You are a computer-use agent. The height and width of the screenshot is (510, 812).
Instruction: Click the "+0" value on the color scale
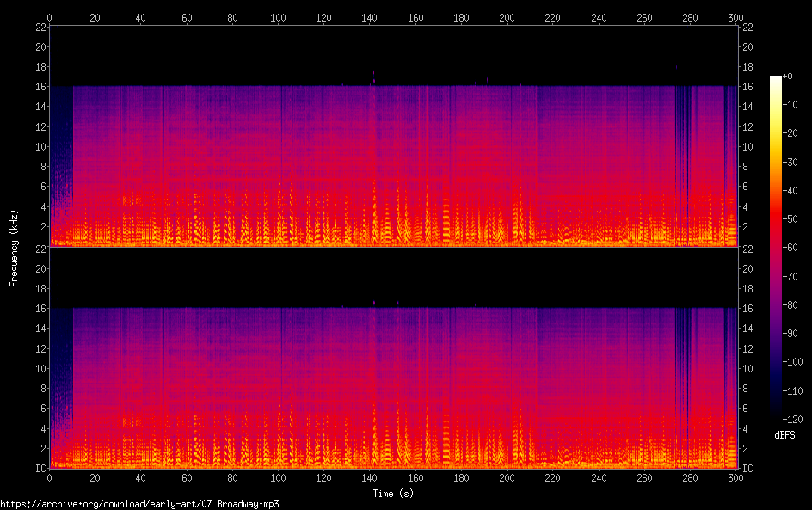click(x=787, y=76)
